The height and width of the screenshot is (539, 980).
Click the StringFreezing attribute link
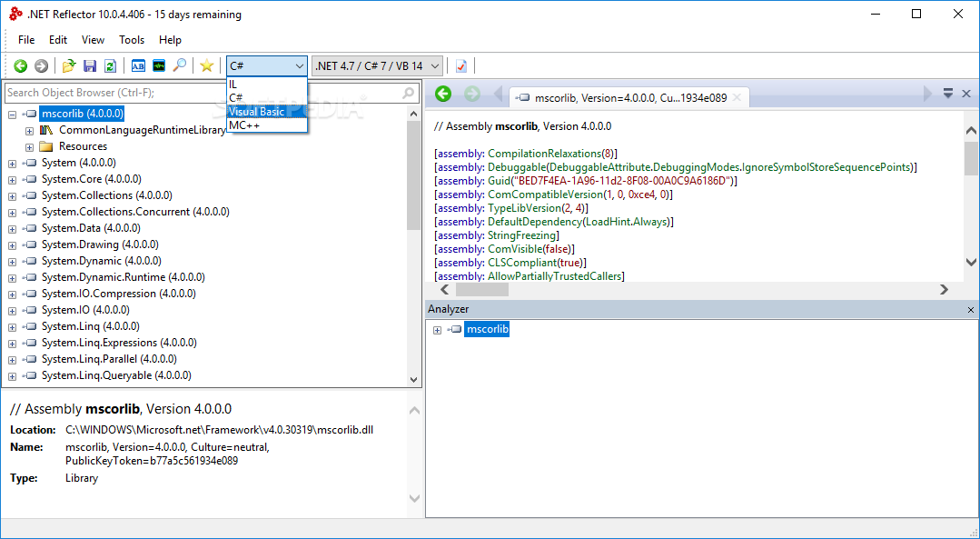(x=522, y=235)
